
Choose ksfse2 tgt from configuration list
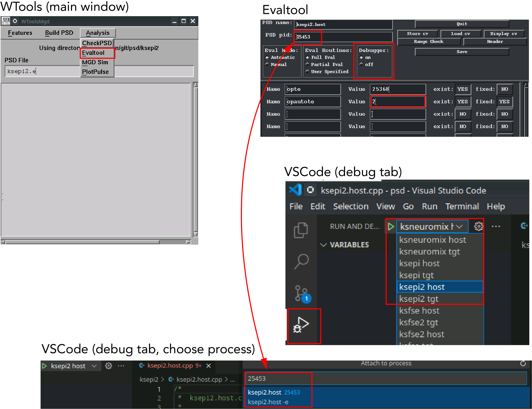click(440, 322)
